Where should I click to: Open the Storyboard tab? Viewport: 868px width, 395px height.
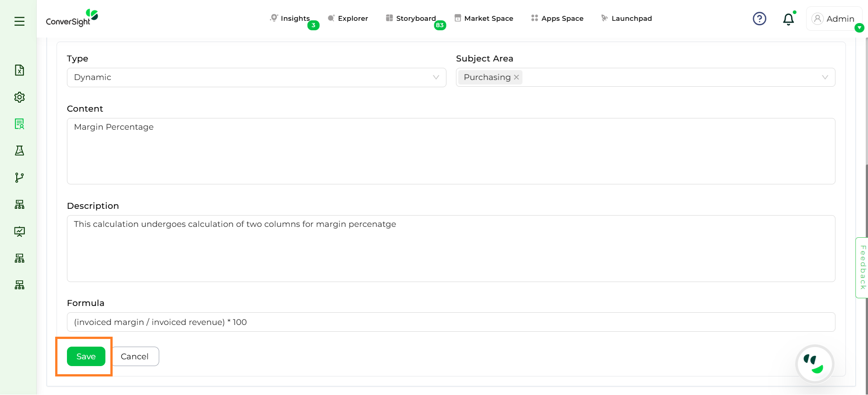(x=415, y=19)
